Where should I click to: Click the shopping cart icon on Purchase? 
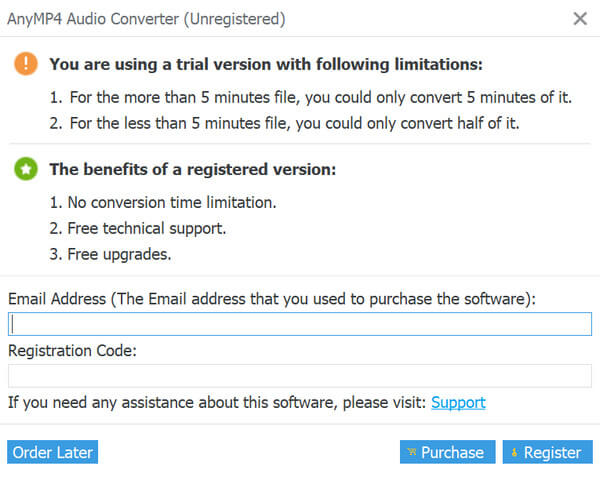tap(411, 453)
